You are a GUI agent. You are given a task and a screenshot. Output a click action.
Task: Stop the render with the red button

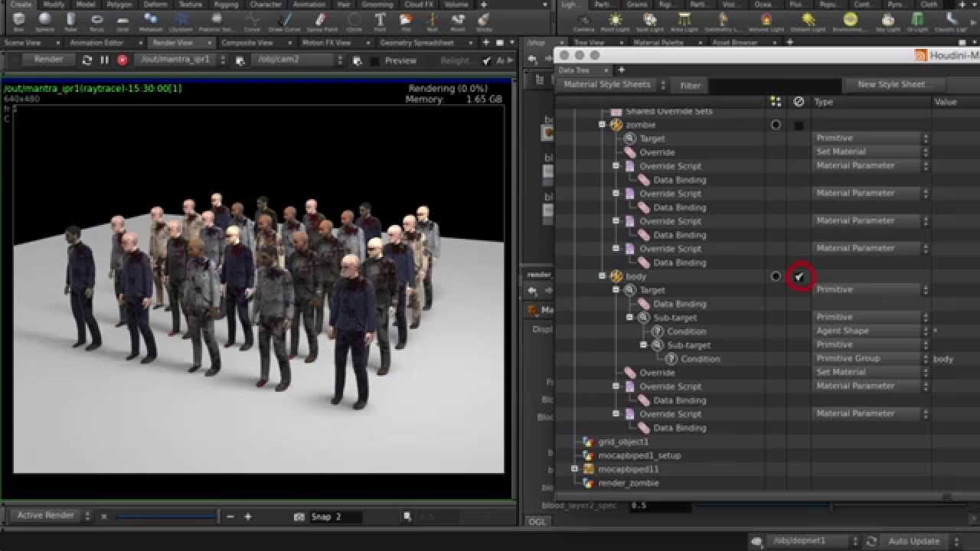click(122, 60)
